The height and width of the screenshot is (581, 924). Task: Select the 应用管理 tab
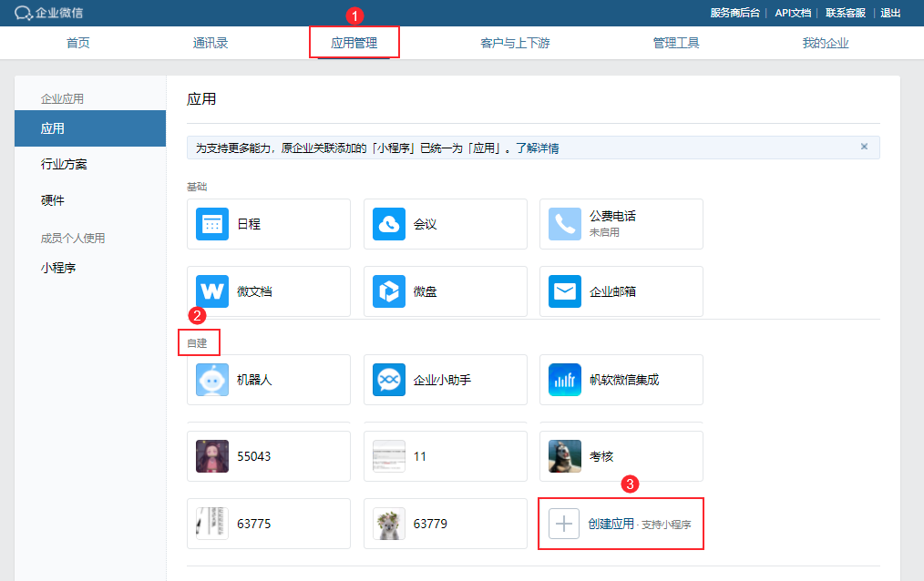354,43
